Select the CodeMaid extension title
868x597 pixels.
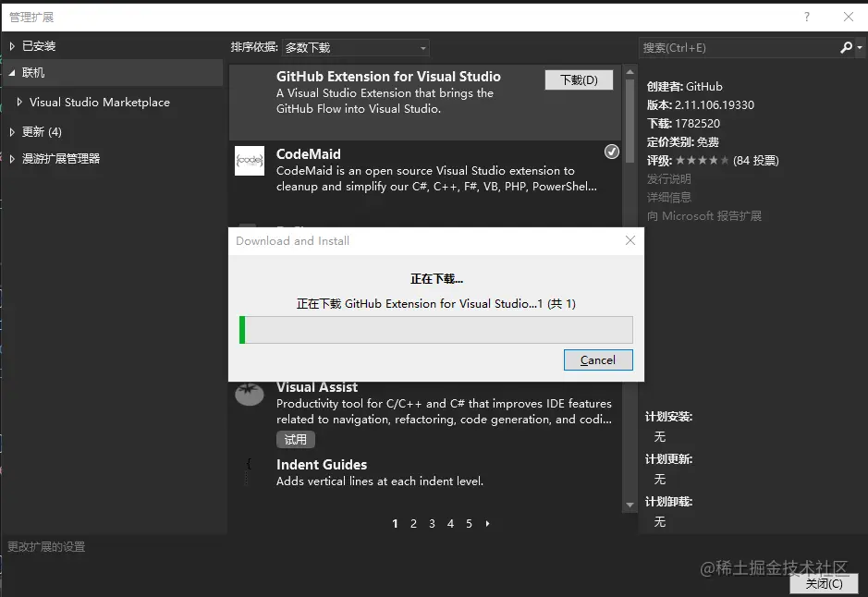tap(309, 153)
